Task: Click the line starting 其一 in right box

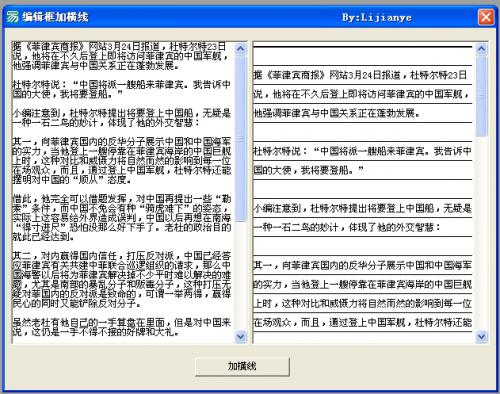Action: pyautogui.click(x=362, y=266)
